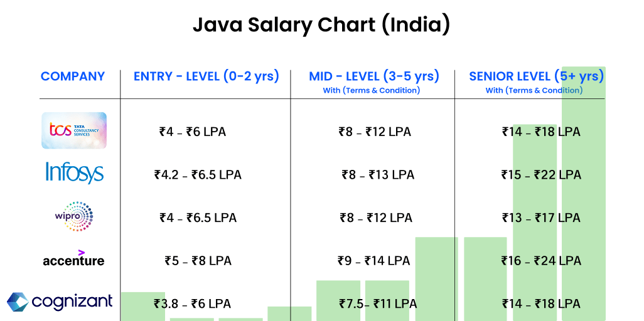Select the ENTRY - LEVEL (0-2 yrs) header

tap(206, 76)
